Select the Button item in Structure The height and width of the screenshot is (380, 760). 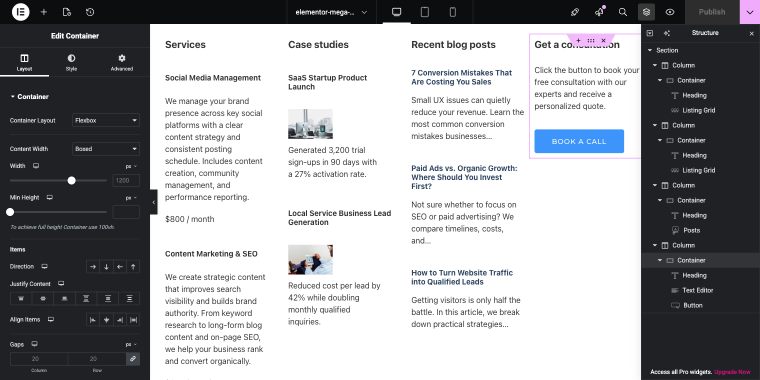[693, 305]
